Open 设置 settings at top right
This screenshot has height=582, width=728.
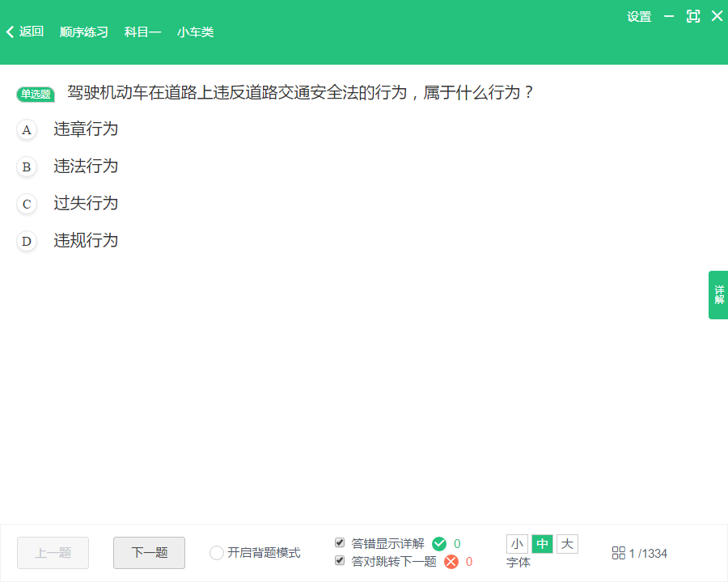tap(638, 15)
